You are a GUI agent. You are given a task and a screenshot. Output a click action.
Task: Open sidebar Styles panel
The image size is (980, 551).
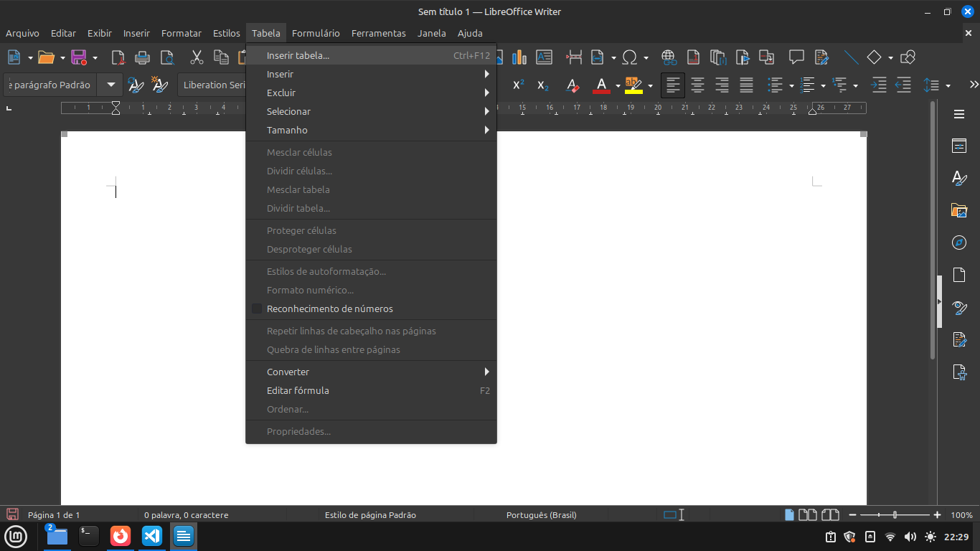coord(959,178)
